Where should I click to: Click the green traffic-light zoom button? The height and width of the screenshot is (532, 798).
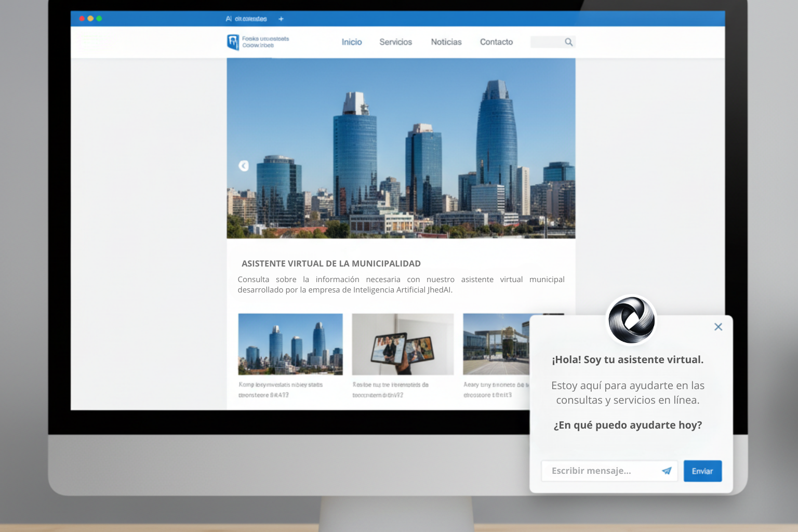coord(99,18)
